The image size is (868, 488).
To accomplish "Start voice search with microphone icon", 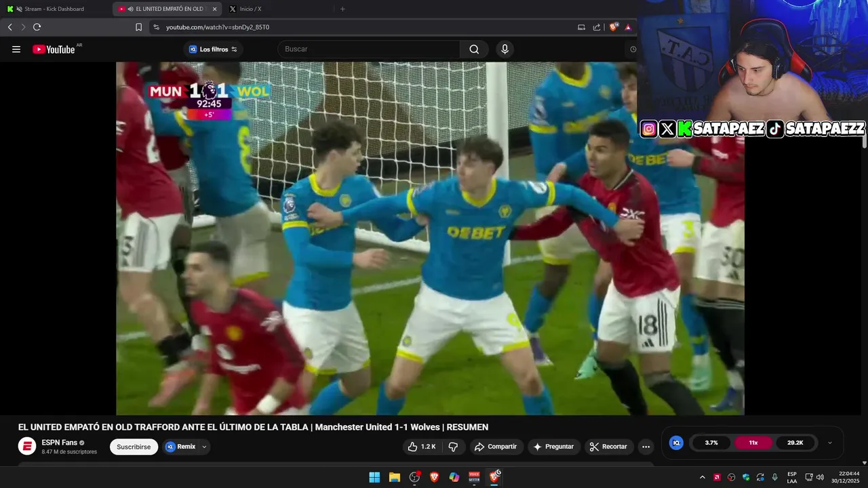I will (x=505, y=49).
